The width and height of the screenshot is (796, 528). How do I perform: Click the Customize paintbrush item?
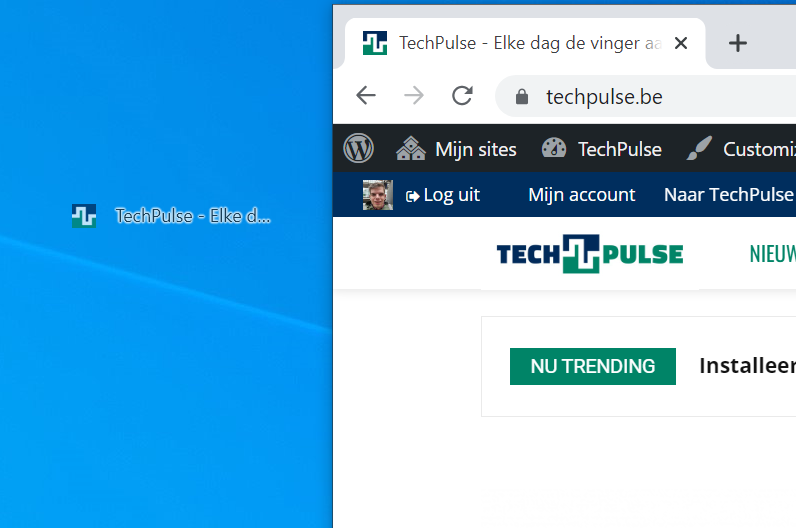pos(741,149)
